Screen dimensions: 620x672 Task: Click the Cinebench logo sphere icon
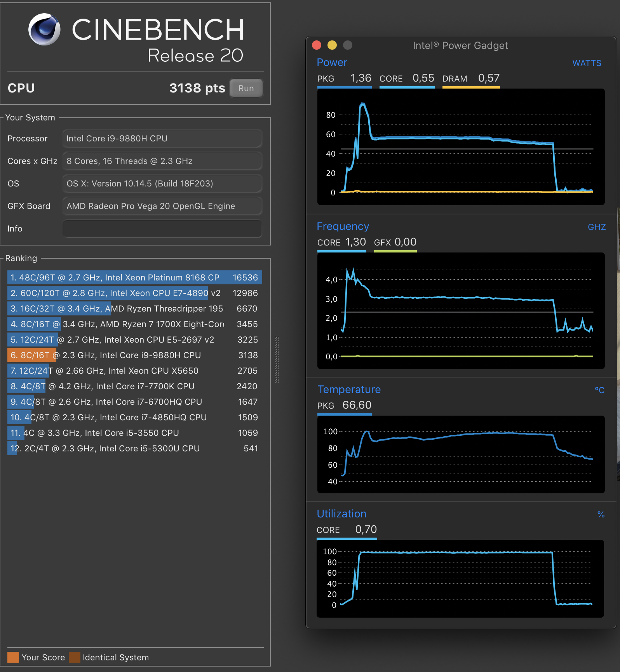click(x=44, y=30)
